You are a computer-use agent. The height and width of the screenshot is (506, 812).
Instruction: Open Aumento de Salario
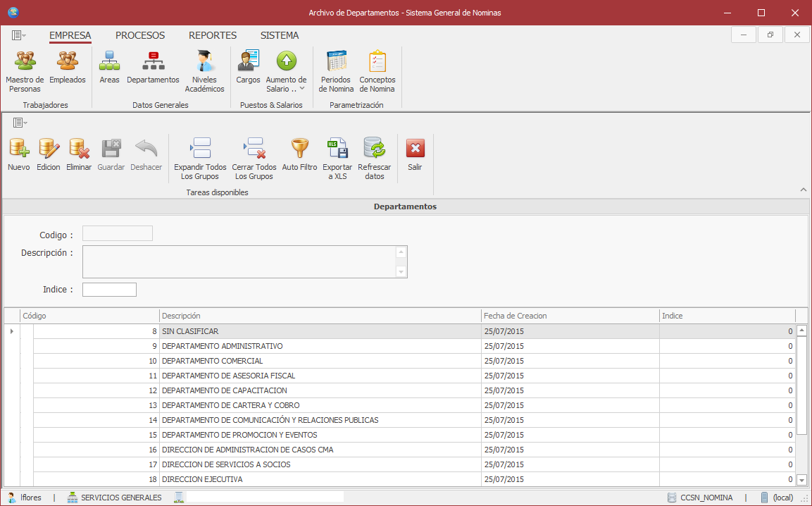(287, 72)
